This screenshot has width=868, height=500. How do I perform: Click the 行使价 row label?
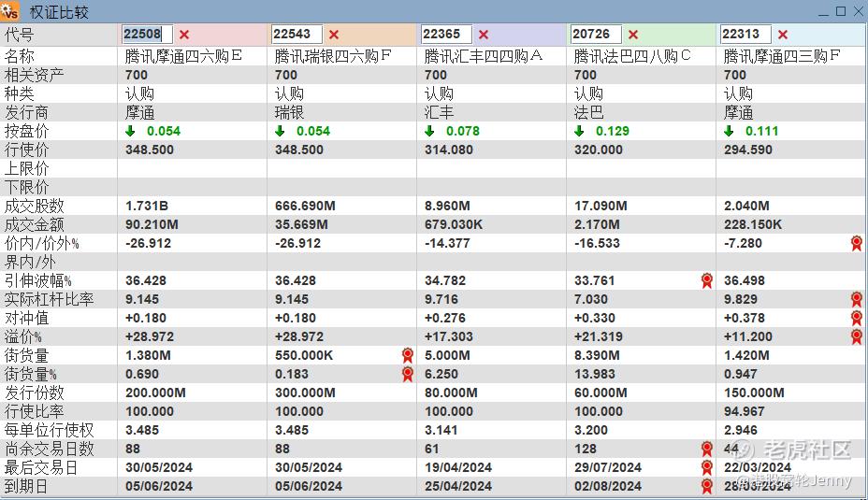tap(26, 150)
